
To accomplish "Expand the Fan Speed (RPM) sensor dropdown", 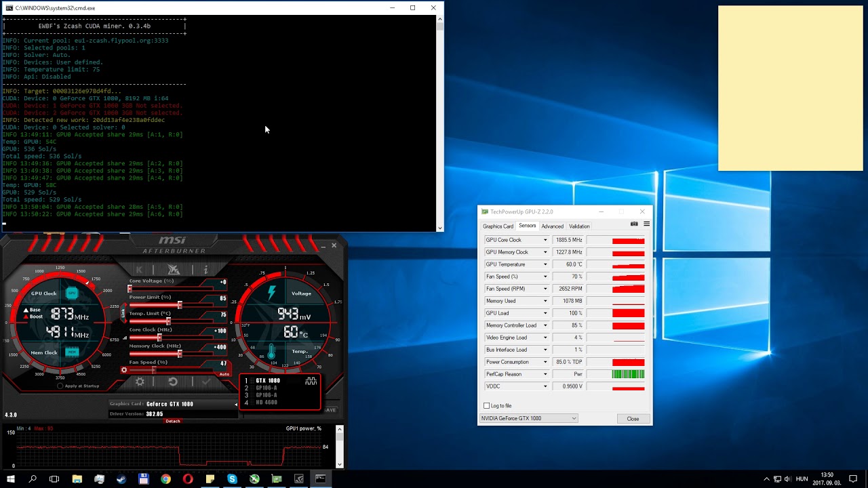I will pos(545,289).
